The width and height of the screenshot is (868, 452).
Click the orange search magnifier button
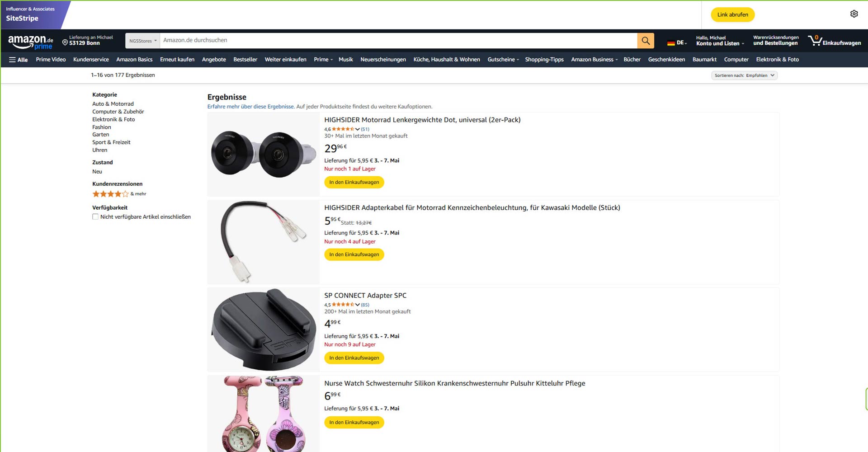646,41
